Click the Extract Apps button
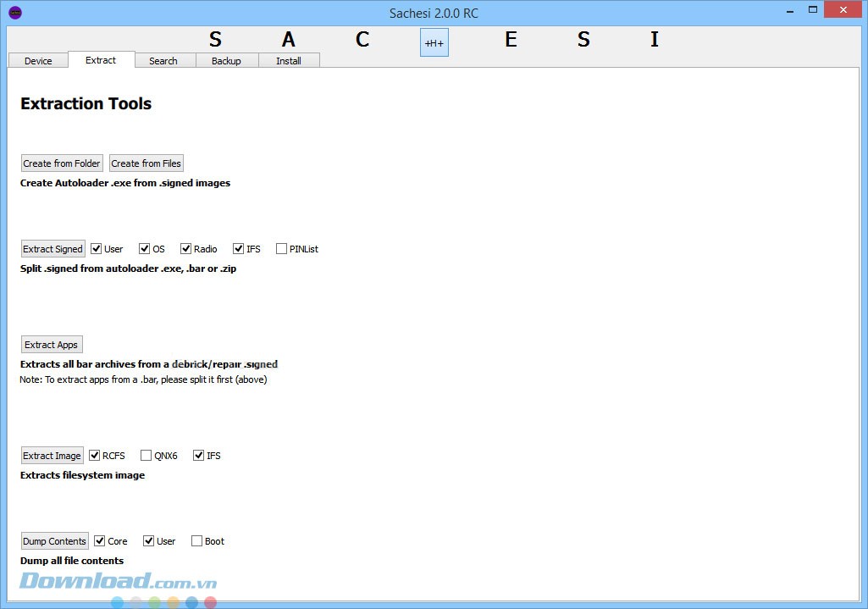The width and height of the screenshot is (868, 609). pos(52,345)
